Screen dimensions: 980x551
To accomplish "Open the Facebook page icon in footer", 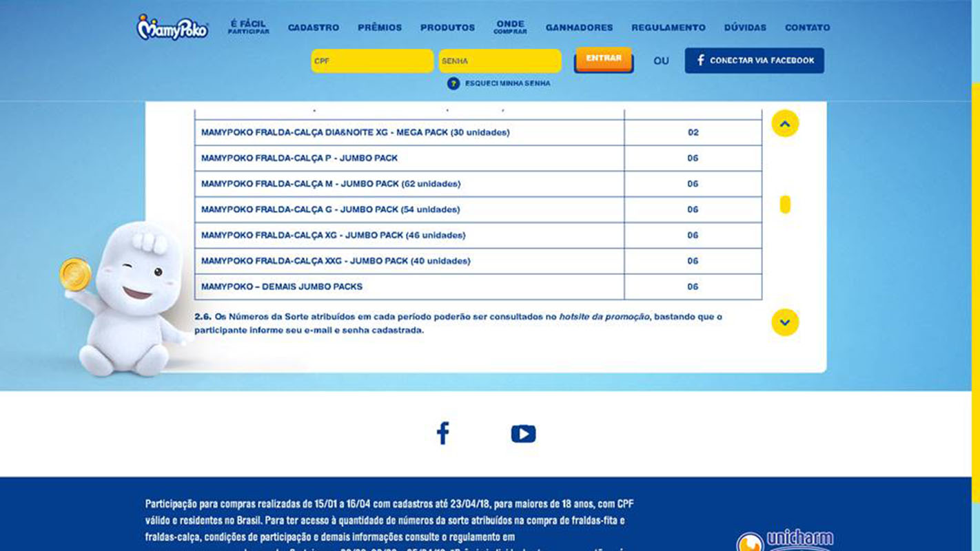I will pos(443,433).
